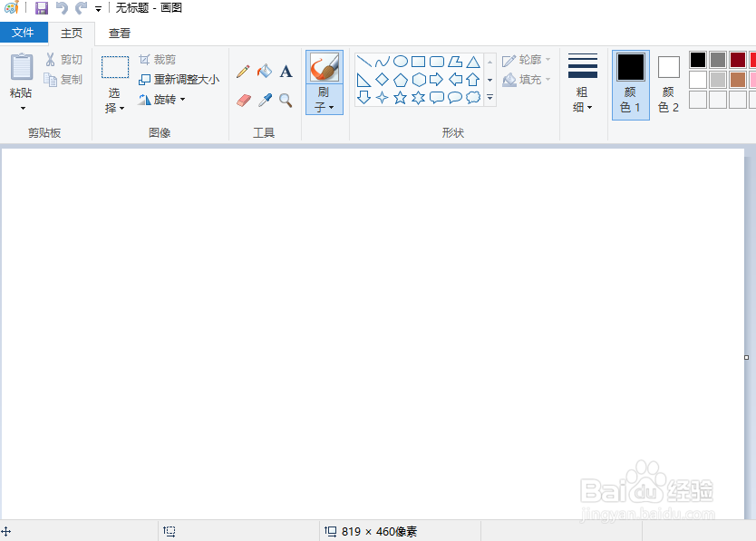Viewport: 756px width, 541px height.
Task: Open the 文件 (File) menu
Action: [24, 33]
